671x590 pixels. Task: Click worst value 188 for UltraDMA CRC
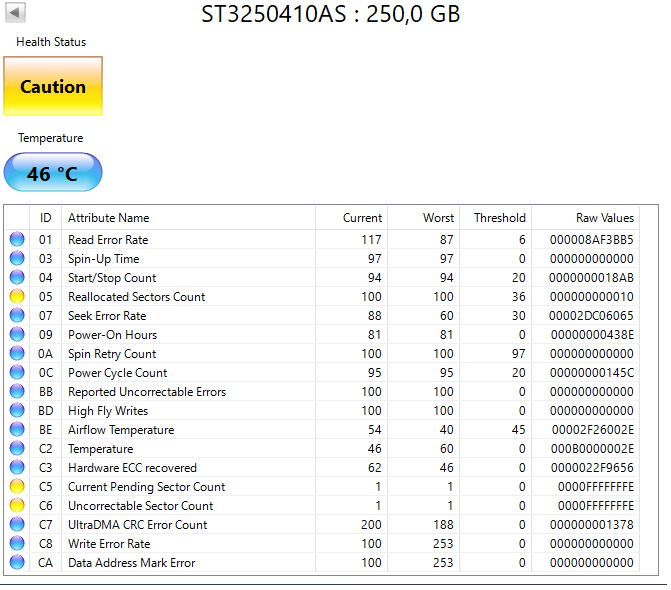tap(443, 525)
